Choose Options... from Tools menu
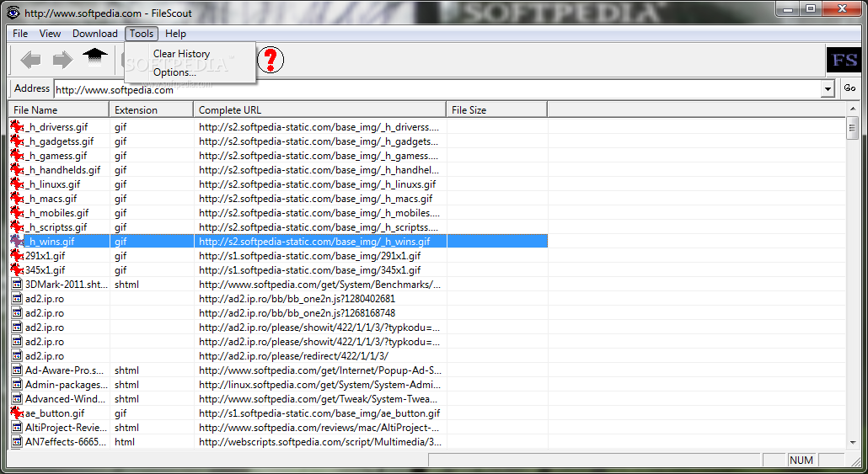The width and height of the screenshot is (868, 474). click(x=175, y=72)
